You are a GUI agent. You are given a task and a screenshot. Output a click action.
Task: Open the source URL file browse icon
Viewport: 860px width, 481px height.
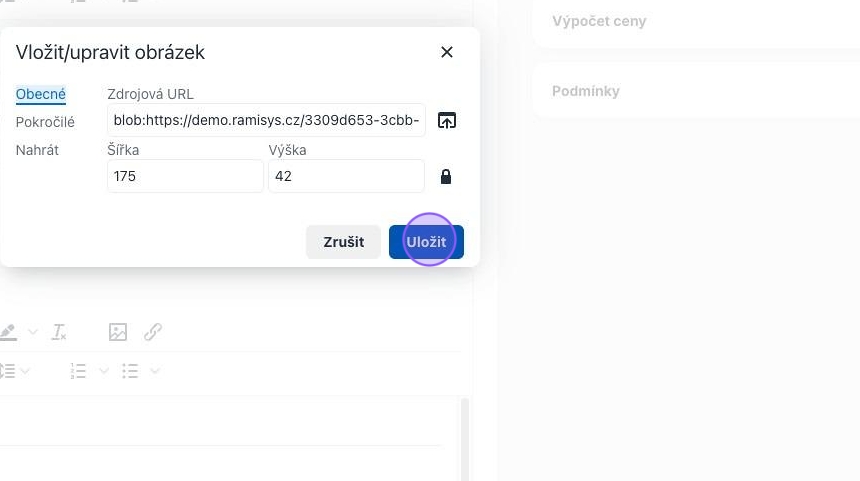[446, 120]
